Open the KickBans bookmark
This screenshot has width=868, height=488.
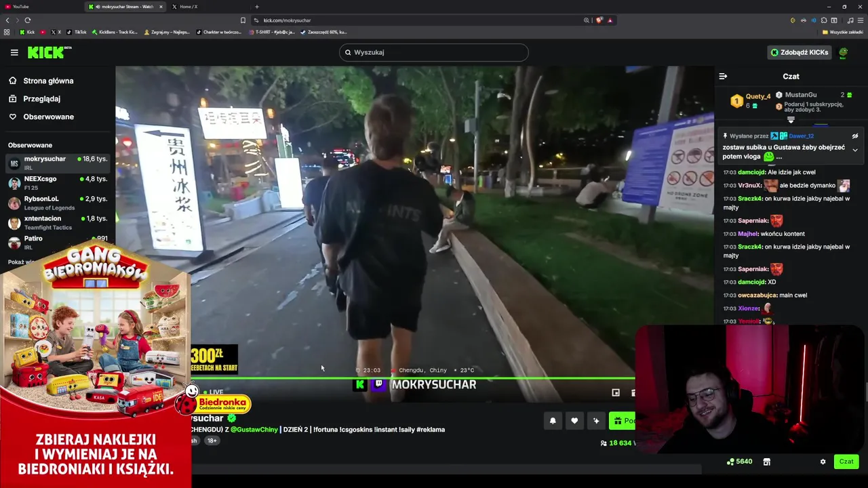115,32
